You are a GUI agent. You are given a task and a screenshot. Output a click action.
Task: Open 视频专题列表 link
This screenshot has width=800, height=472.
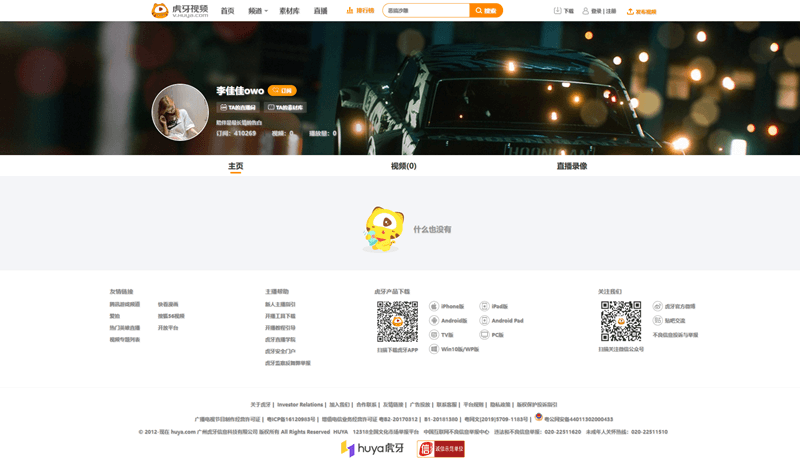(x=124, y=339)
